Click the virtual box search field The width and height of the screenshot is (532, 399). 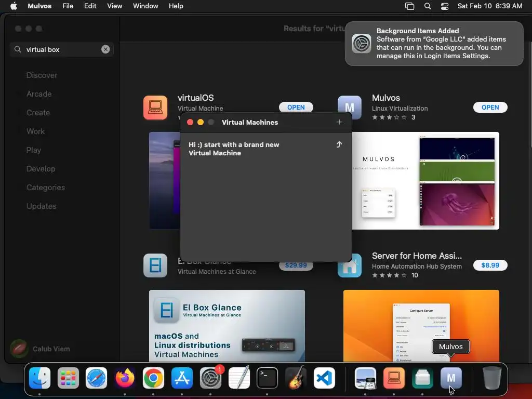pyautogui.click(x=61, y=49)
